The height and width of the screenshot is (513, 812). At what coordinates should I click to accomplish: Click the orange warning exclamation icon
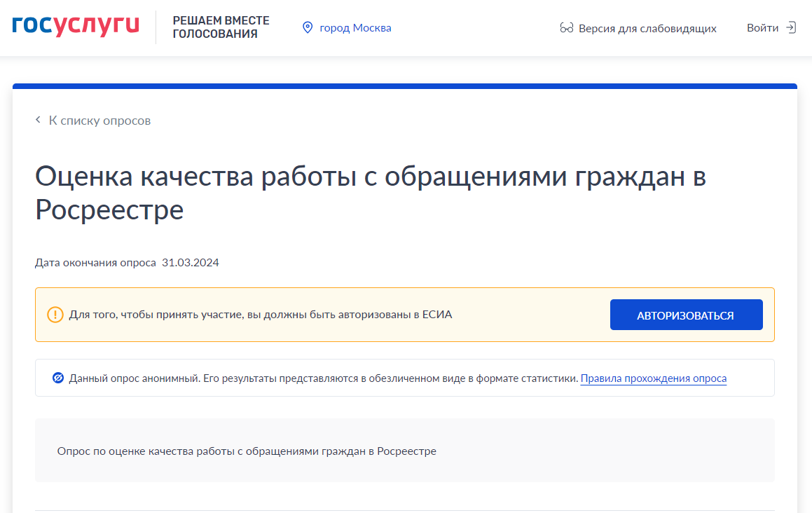[x=55, y=315]
